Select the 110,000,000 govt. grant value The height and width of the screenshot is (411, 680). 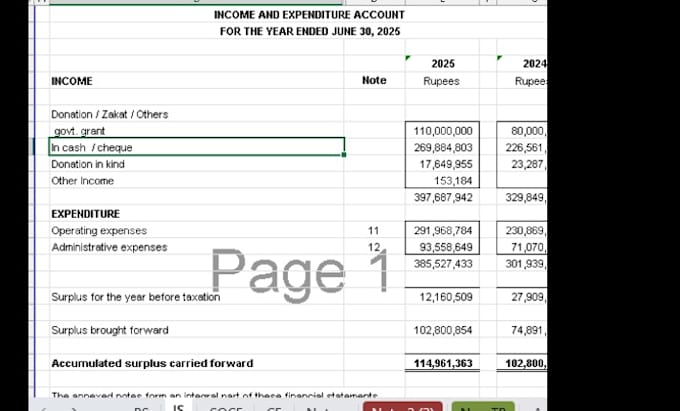442,131
